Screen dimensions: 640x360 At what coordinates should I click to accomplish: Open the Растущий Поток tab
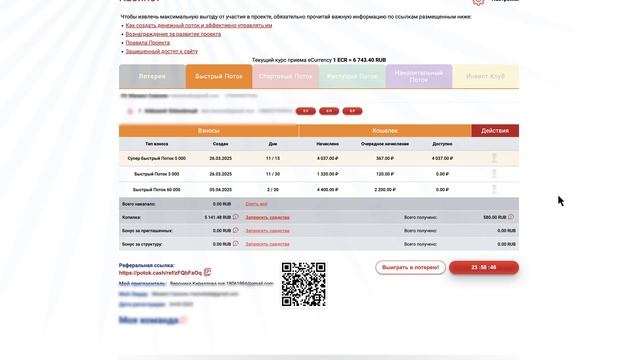352,76
